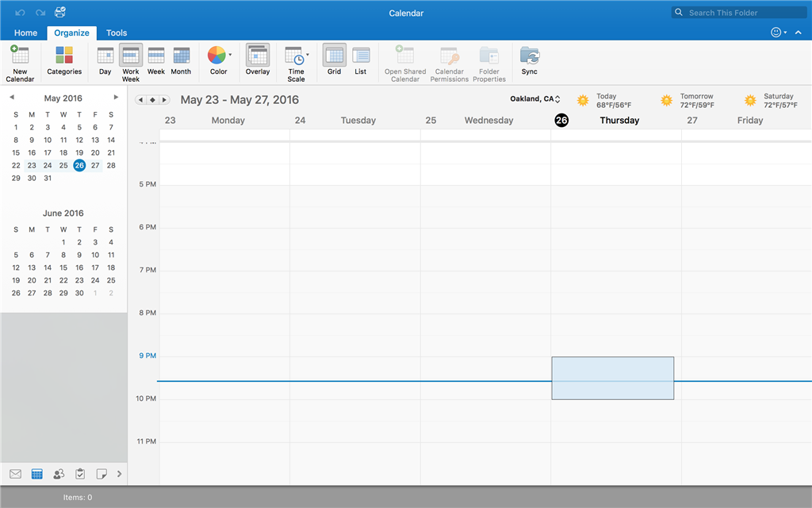Image resolution: width=812 pixels, height=508 pixels.
Task: Click the Tuesday 24 column header
Action: [x=355, y=121]
